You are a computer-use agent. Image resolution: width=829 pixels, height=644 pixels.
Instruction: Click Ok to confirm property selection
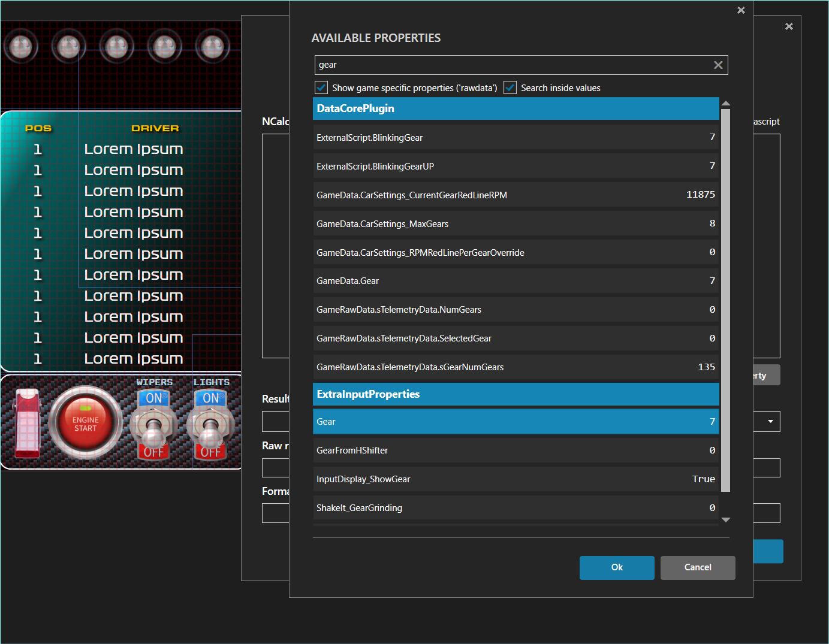point(617,567)
